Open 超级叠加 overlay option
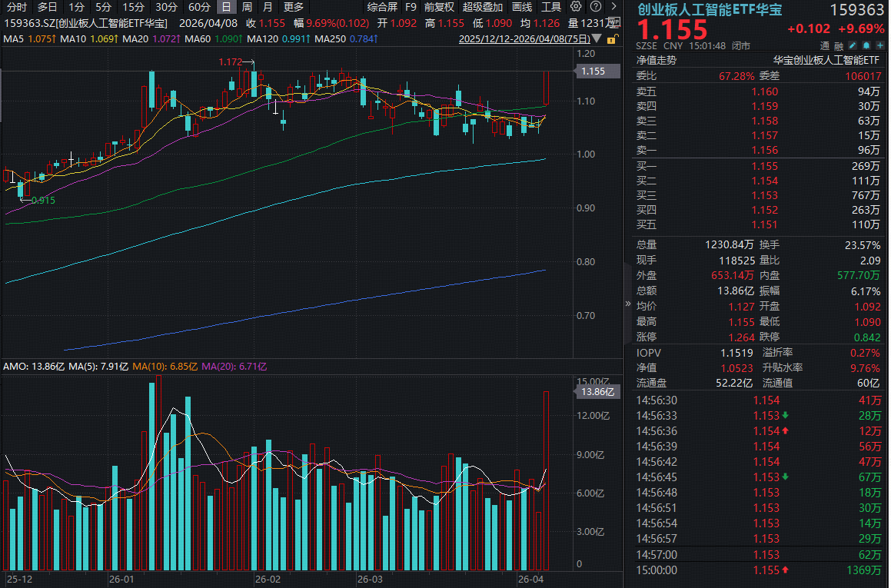This screenshot has height=588, width=891. tap(483, 7)
